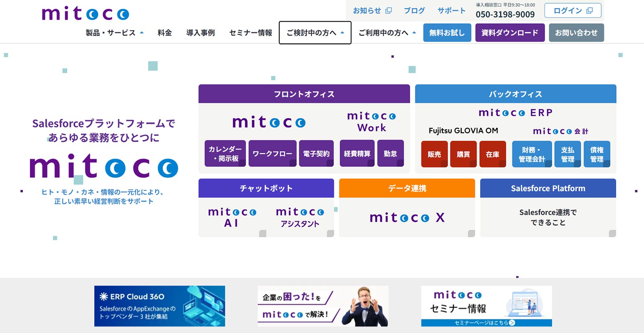Click the mitoco ERP logo
The height and width of the screenshot is (333, 644).
coord(516,113)
